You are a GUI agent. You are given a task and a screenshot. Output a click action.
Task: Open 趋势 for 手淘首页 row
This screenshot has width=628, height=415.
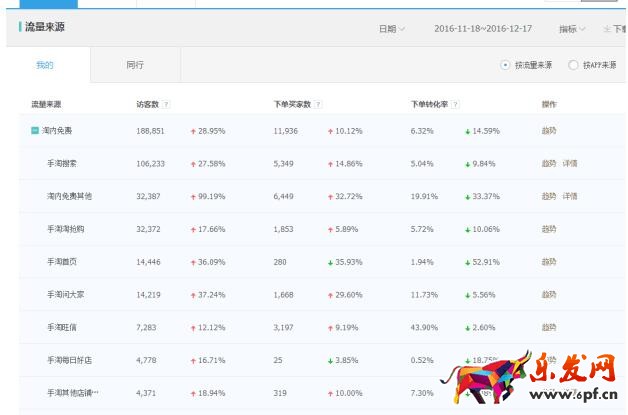pyautogui.click(x=549, y=262)
